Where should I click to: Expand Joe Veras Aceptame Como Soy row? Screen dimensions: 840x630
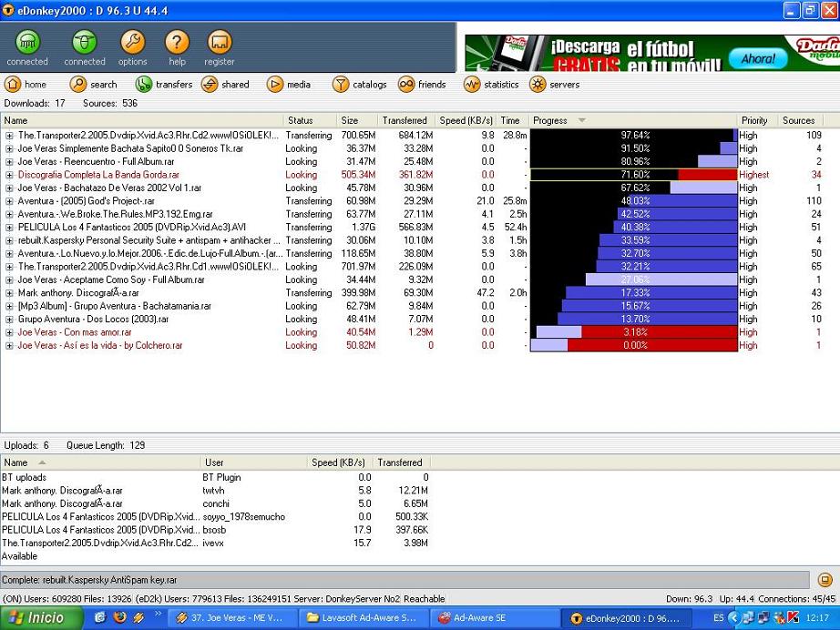[9, 279]
